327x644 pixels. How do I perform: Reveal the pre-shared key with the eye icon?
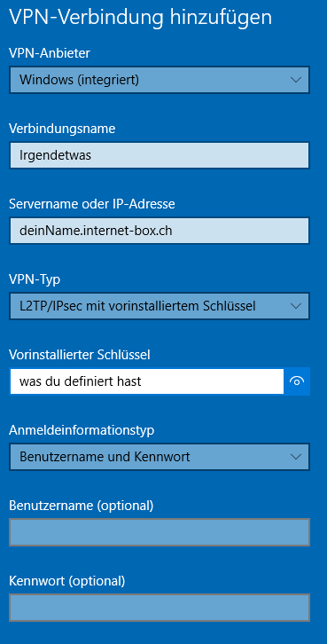297,381
